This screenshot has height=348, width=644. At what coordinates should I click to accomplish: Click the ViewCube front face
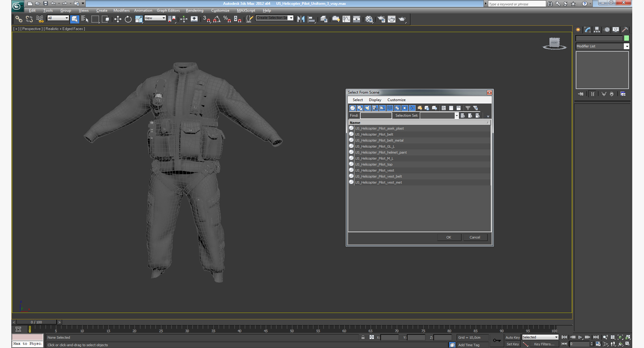(x=554, y=42)
